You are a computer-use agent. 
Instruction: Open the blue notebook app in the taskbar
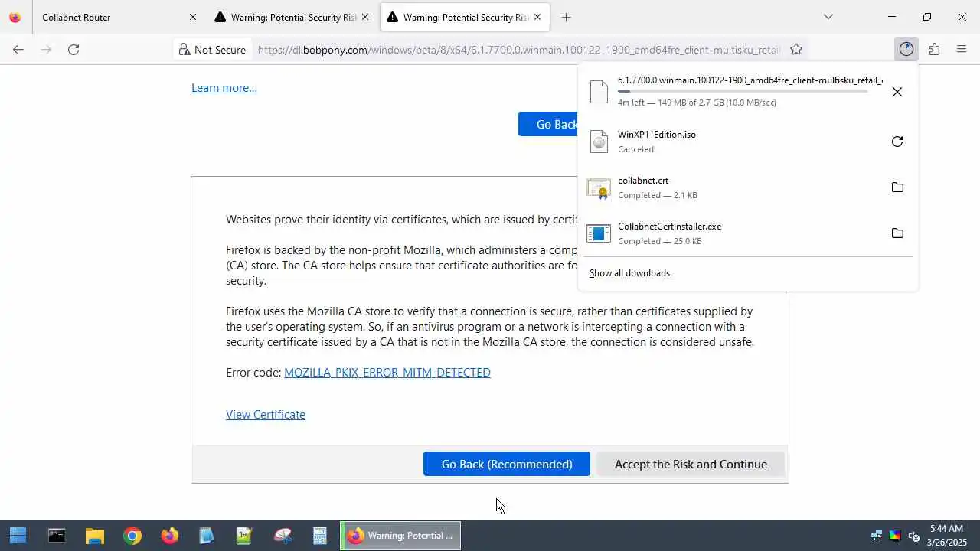(207, 536)
